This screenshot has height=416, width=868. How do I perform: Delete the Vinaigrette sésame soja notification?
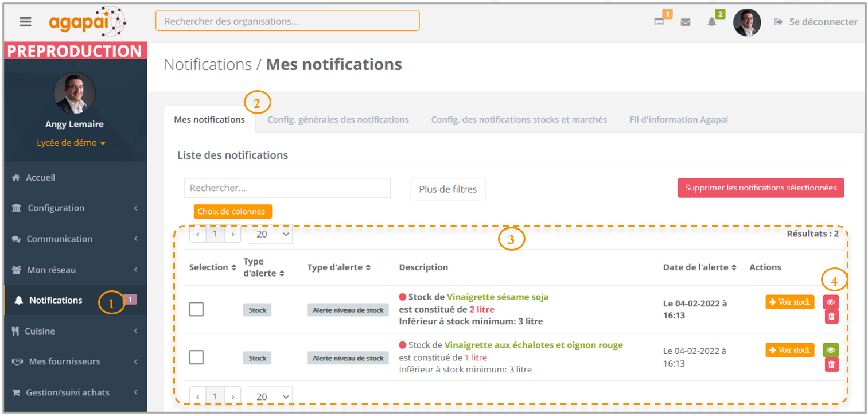(832, 316)
